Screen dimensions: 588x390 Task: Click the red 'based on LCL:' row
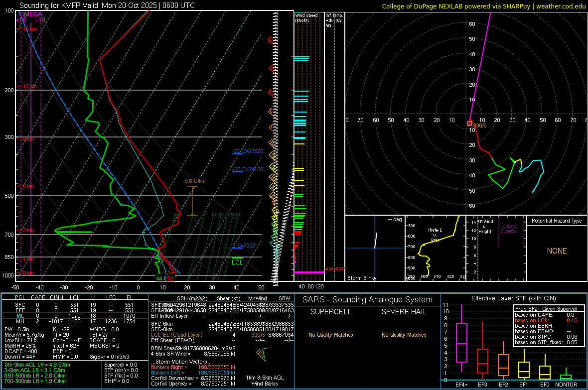546,320
